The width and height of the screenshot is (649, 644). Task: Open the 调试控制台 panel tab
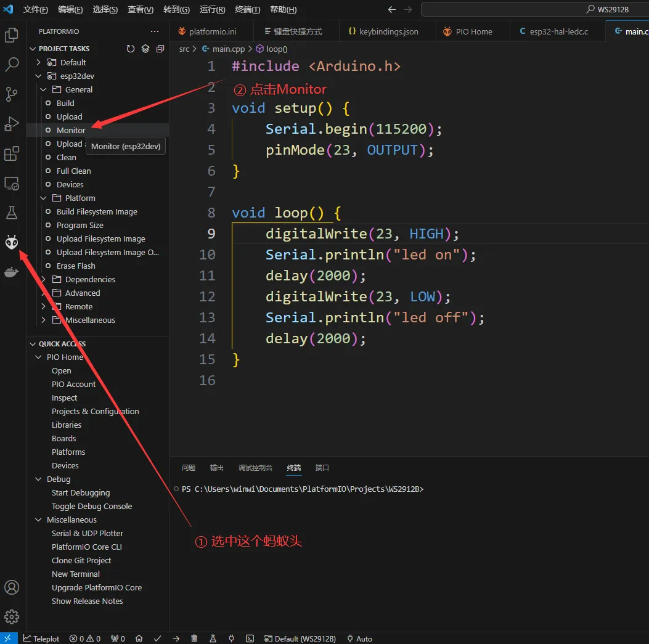click(x=255, y=468)
